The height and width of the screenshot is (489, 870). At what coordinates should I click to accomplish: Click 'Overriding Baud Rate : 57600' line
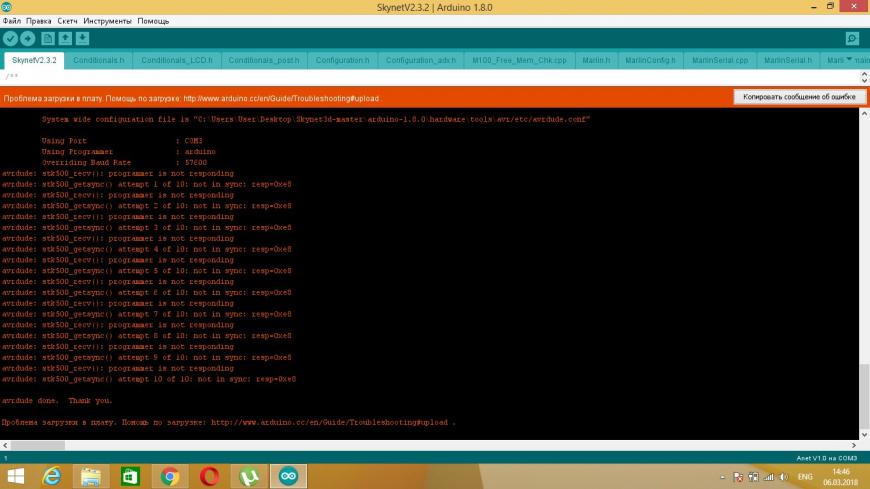124,163
